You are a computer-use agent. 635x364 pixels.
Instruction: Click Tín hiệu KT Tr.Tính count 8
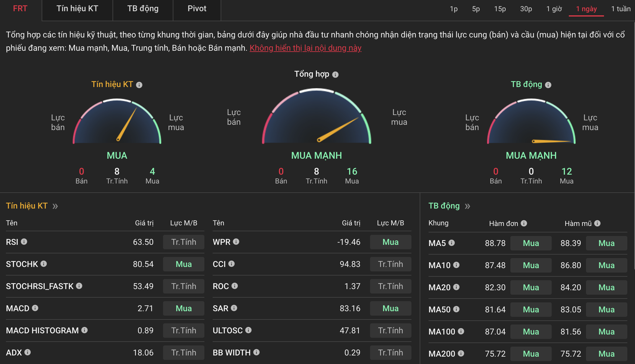pyautogui.click(x=117, y=171)
